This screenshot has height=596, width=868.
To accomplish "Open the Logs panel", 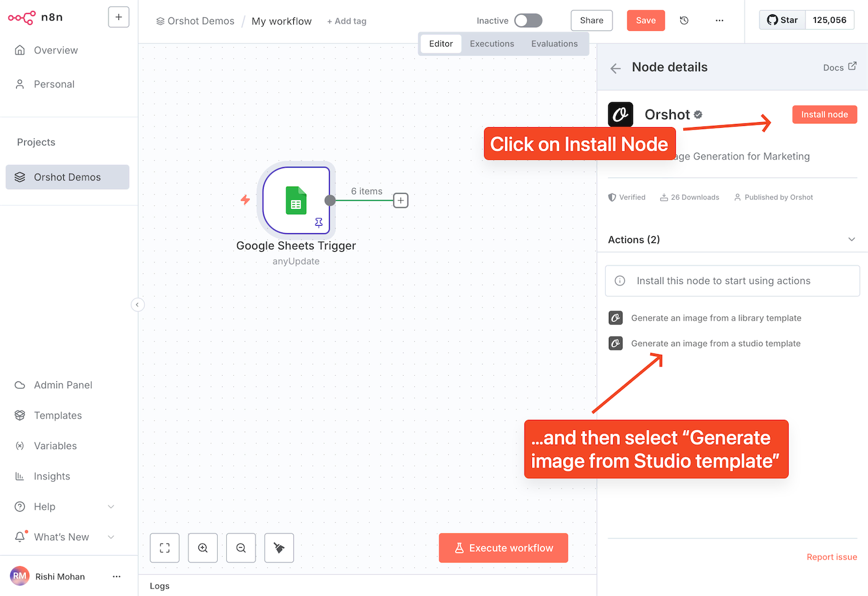I will tap(159, 586).
